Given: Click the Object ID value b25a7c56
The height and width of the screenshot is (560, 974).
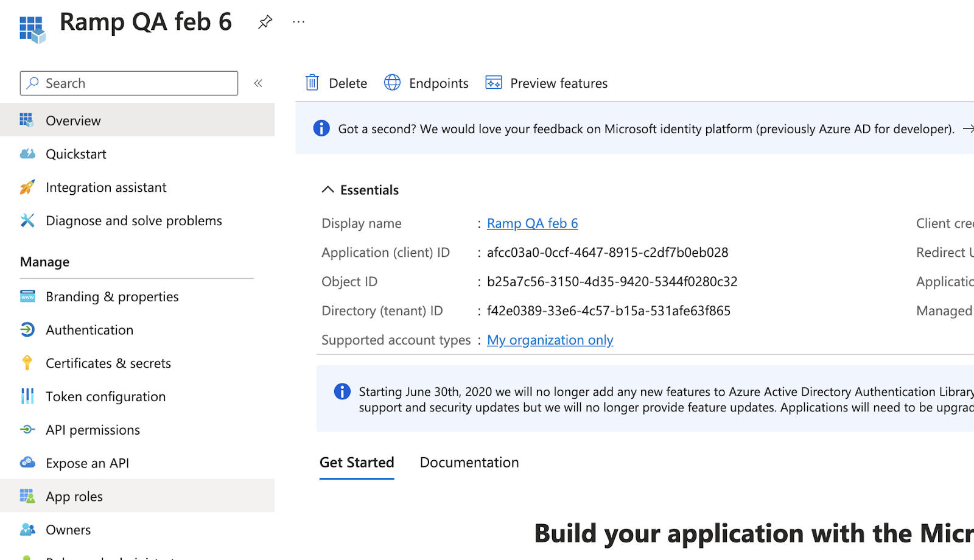Looking at the screenshot, I should (612, 282).
